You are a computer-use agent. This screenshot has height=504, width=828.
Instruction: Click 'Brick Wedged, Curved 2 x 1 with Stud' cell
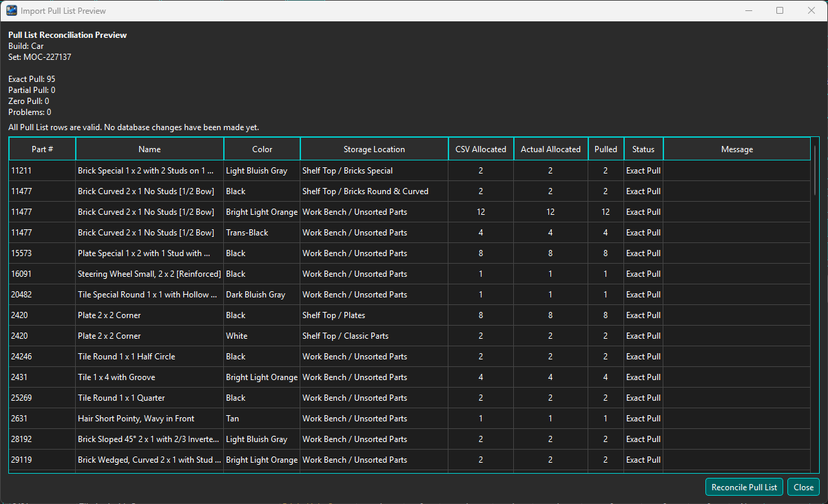[x=149, y=460]
